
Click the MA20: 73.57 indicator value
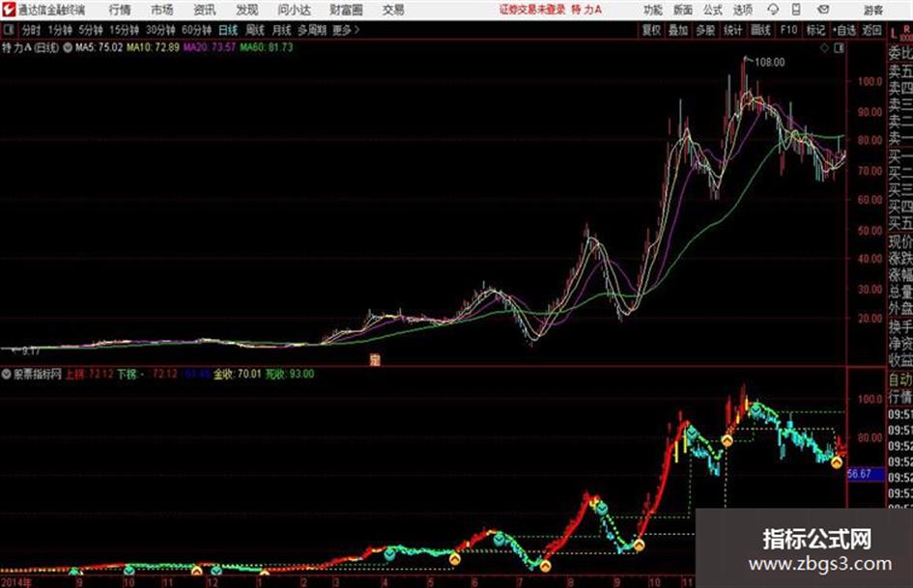pyautogui.click(x=210, y=47)
